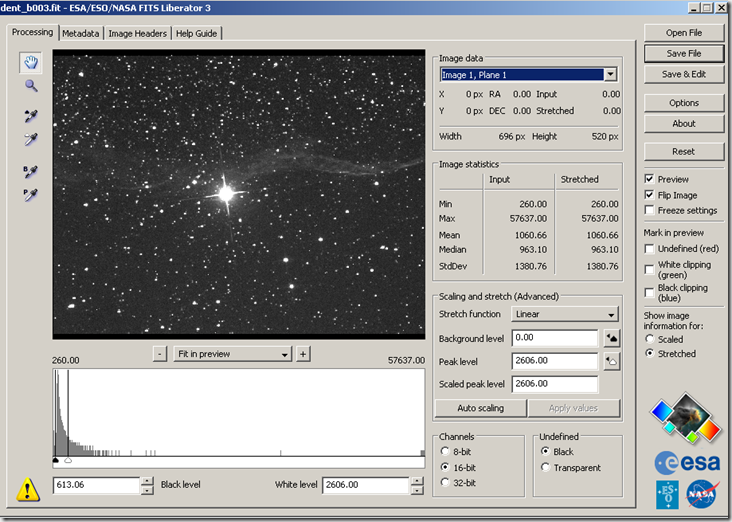Select the Stretched image information radio
Screen dimensions: 732x522
[x=649, y=353]
